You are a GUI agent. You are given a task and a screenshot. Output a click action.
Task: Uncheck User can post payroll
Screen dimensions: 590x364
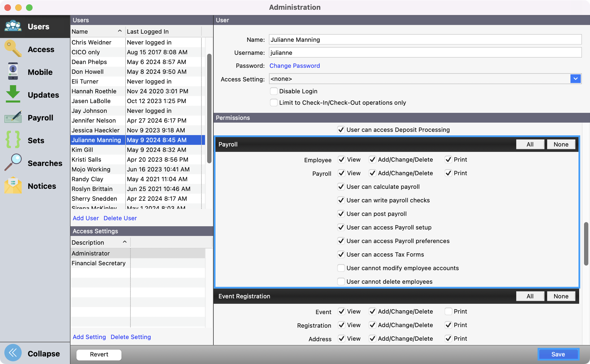coord(341,214)
